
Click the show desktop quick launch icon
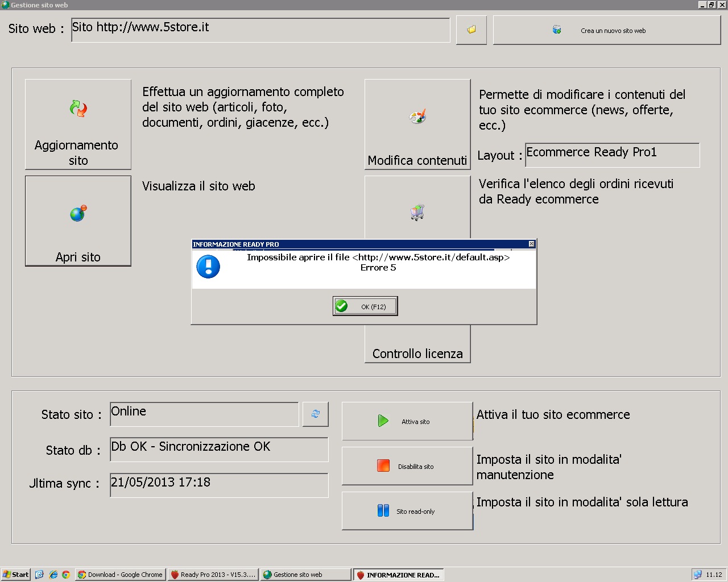coord(39,575)
